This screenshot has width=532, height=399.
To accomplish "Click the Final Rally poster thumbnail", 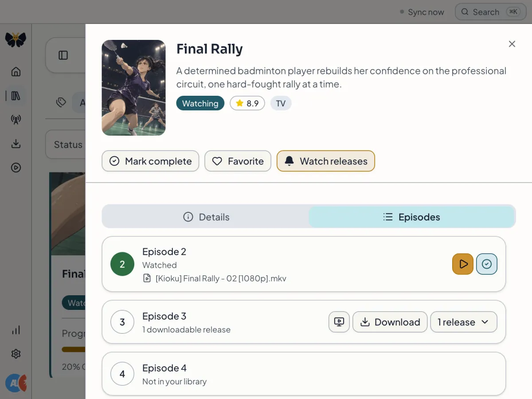I will click(x=134, y=88).
